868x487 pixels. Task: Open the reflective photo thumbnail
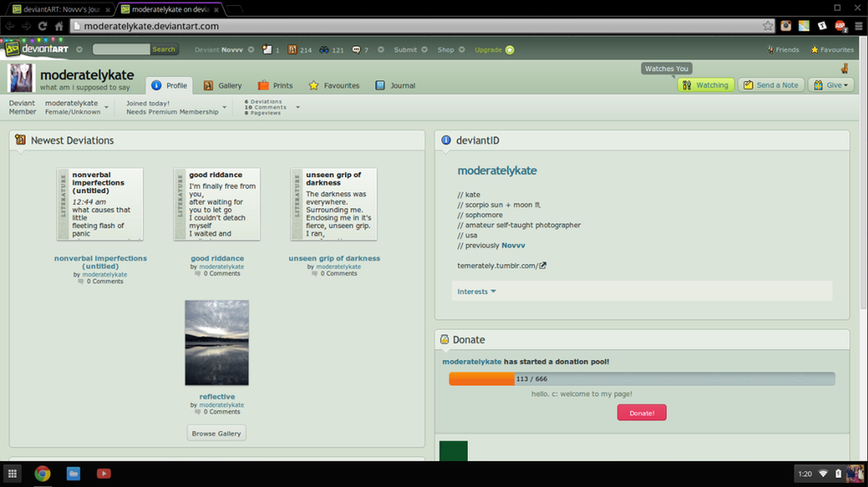217,342
